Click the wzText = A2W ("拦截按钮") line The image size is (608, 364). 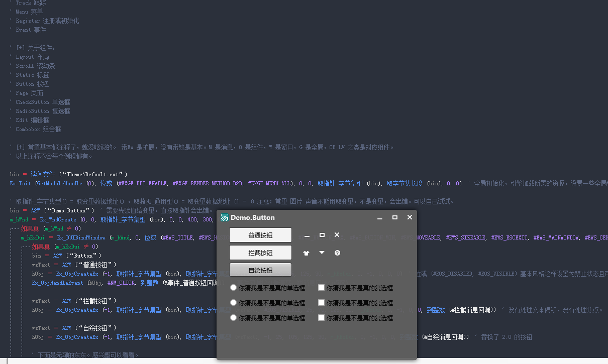tap(74, 301)
